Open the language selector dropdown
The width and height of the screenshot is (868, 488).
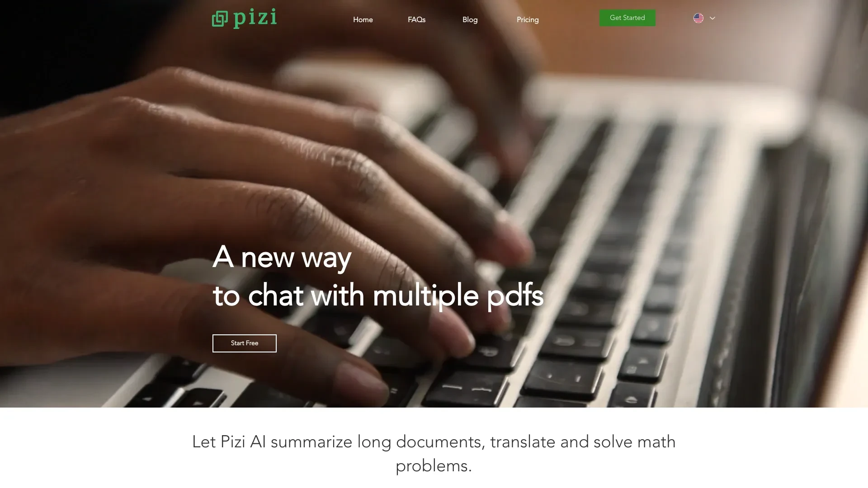tap(704, 18)
